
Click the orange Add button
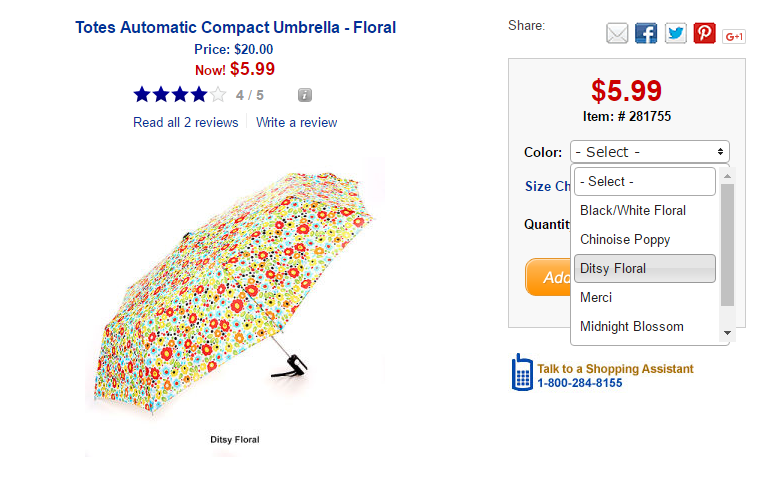pyautogui.click(x=548, y=277)
